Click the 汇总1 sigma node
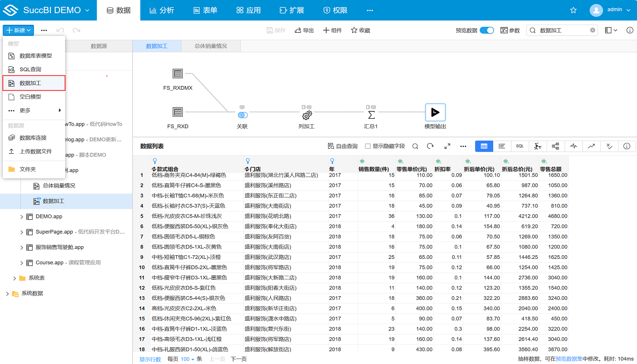Image resolution: width=637 pixels, height=364 pixels. [371, 114]
